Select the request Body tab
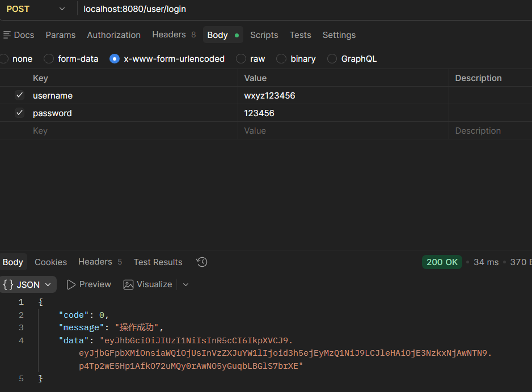The width and height of the screenshot is (532, 392). tap(223, 35)
